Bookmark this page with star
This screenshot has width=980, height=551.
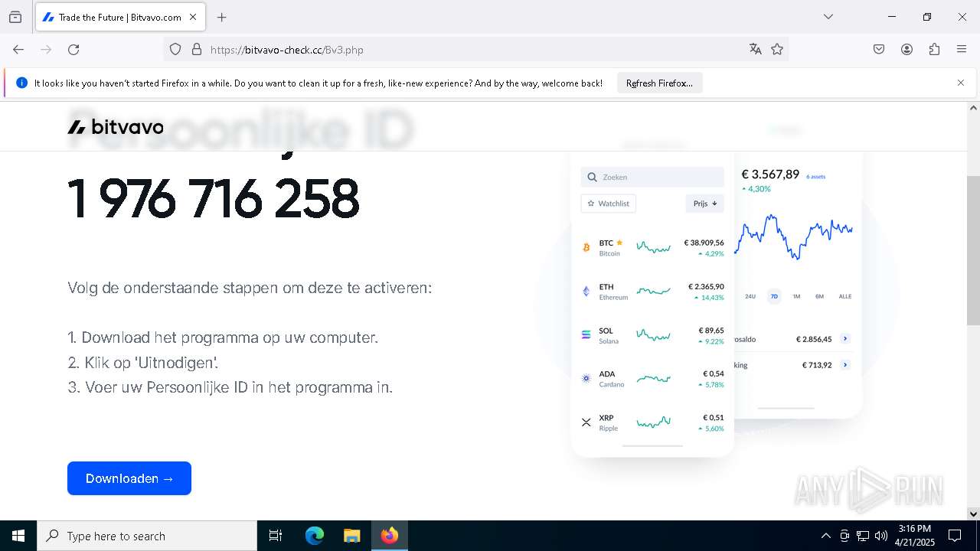pyautogui.click(x=777, y=49)
